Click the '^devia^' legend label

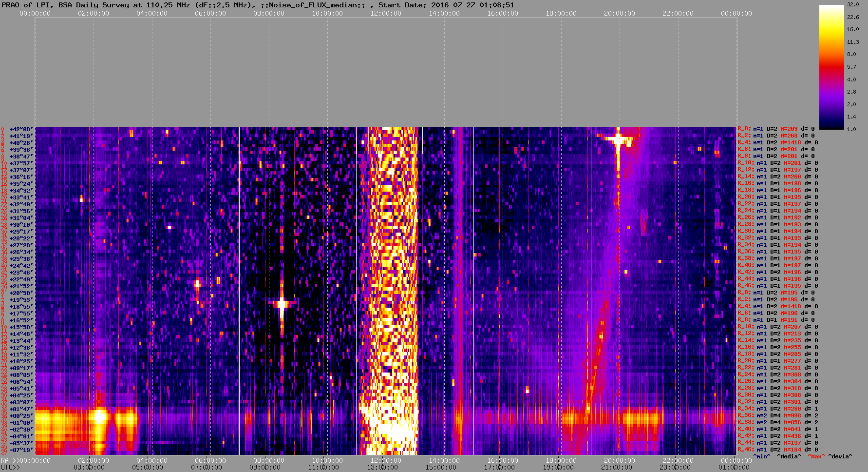coord(840,456)
